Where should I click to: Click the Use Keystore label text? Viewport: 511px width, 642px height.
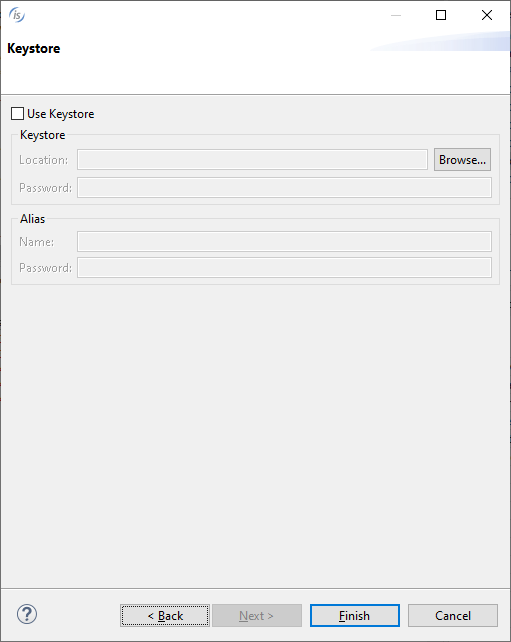61,114
